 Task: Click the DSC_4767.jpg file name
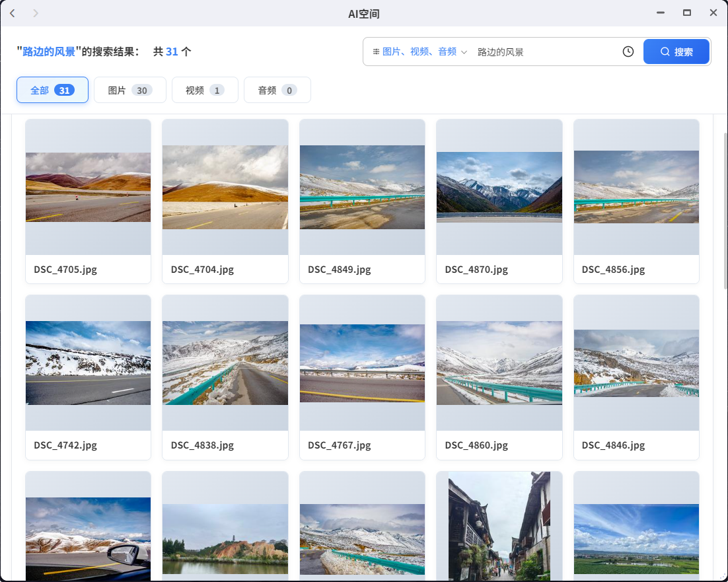[340, 445]
